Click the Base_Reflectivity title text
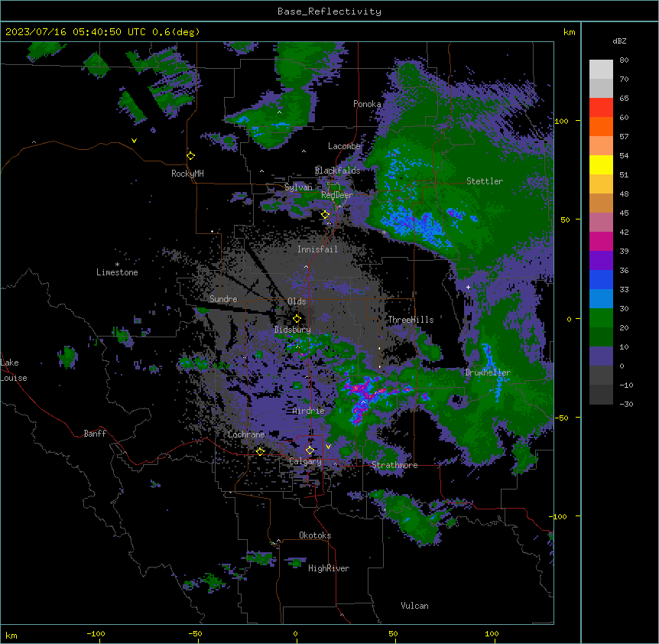Viewport: 659px width, 644px height. [329, 11]
